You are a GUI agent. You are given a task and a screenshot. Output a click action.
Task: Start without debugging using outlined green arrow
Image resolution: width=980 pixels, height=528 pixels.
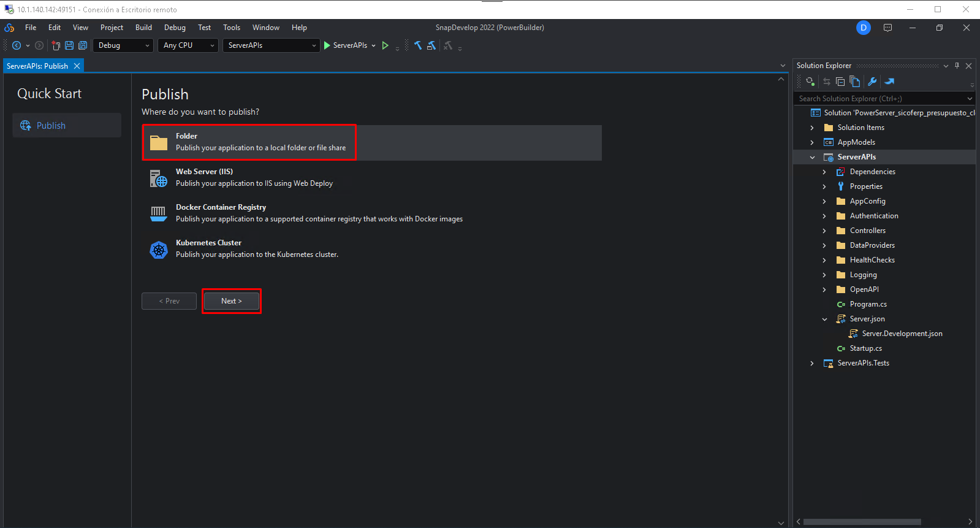[x=385, y=45]
